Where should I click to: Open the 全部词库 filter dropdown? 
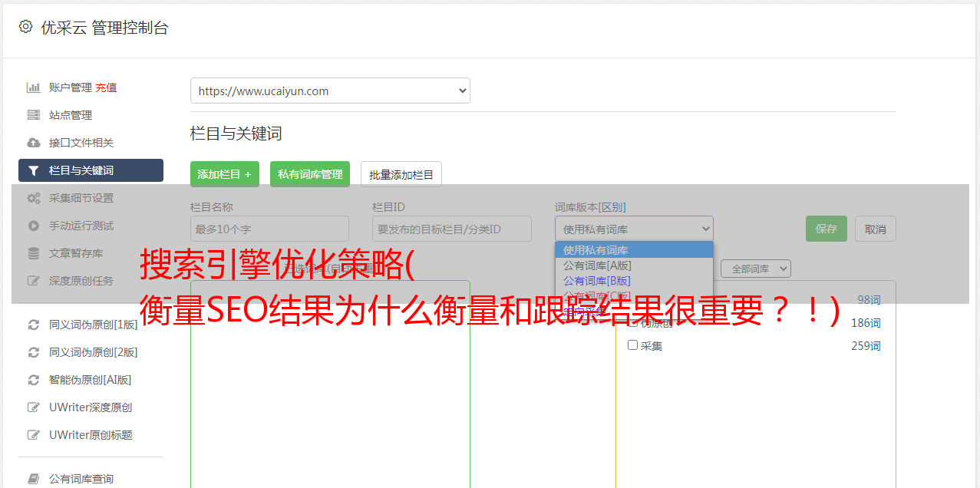(756, 269)
